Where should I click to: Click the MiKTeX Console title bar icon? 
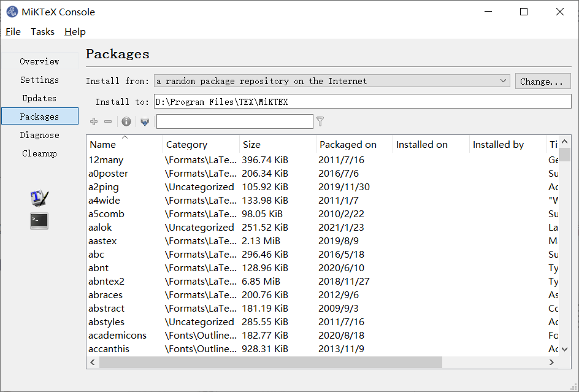(x=12, y=12)
